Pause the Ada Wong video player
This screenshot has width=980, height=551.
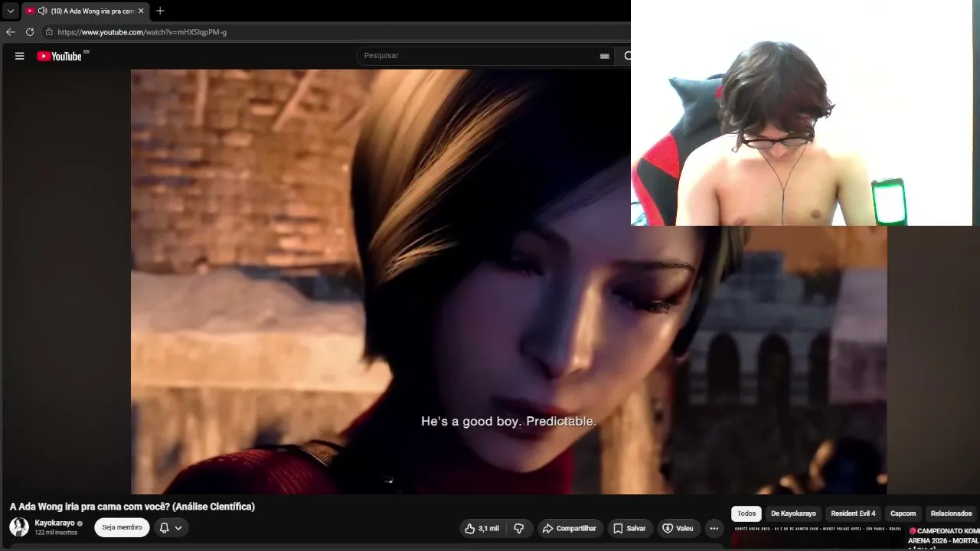click(x=508, y=282)
